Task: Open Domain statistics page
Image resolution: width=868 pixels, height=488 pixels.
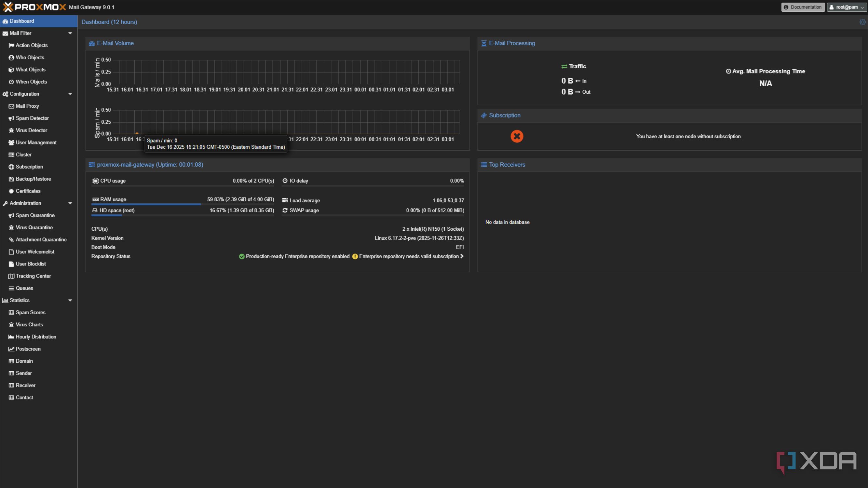Action: [x=39, y=360]
